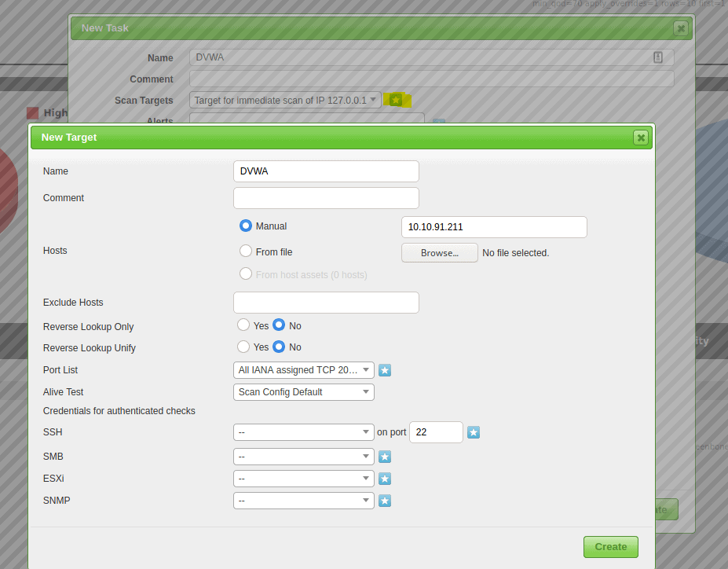Open the SMB credential dropdown

coord(304,457)
